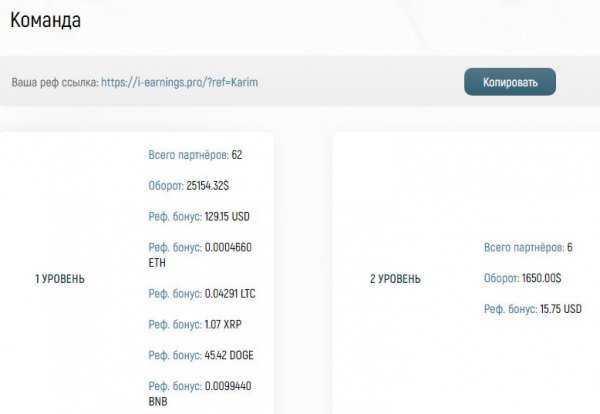600x414 pixels.
Task: Click 'Всего партнёров: 6' in level 2
Action: pos(528,247)
